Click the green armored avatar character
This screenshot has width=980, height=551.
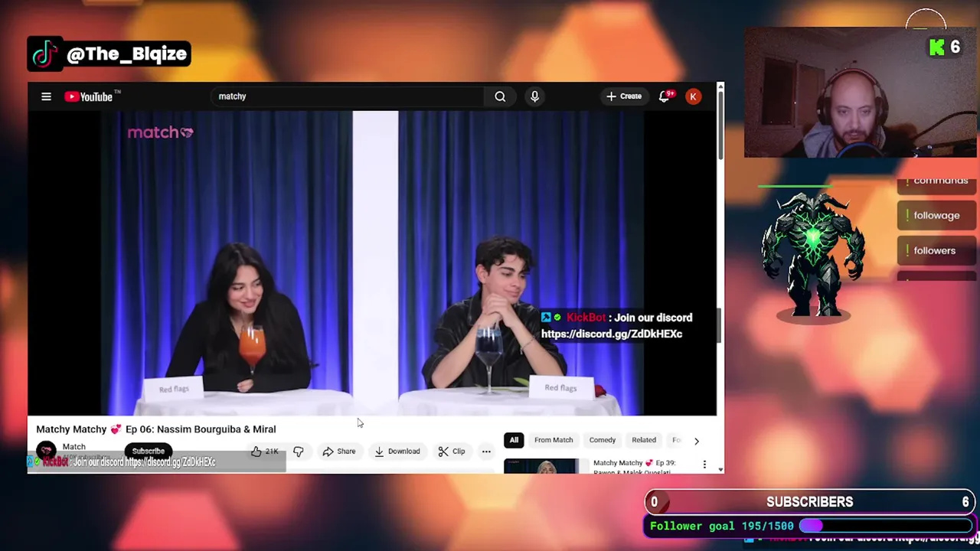pos(814,256)
